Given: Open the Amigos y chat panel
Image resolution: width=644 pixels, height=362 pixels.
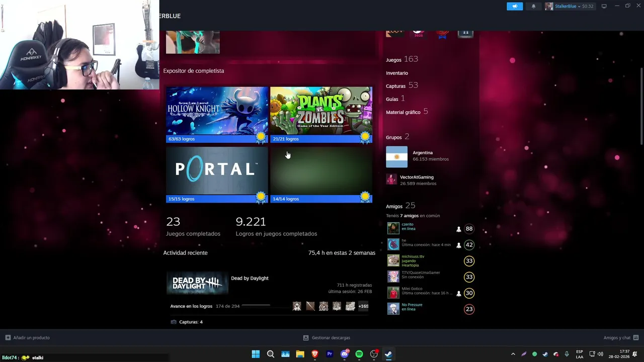Looking at the screenshot, I should (621, 337).
